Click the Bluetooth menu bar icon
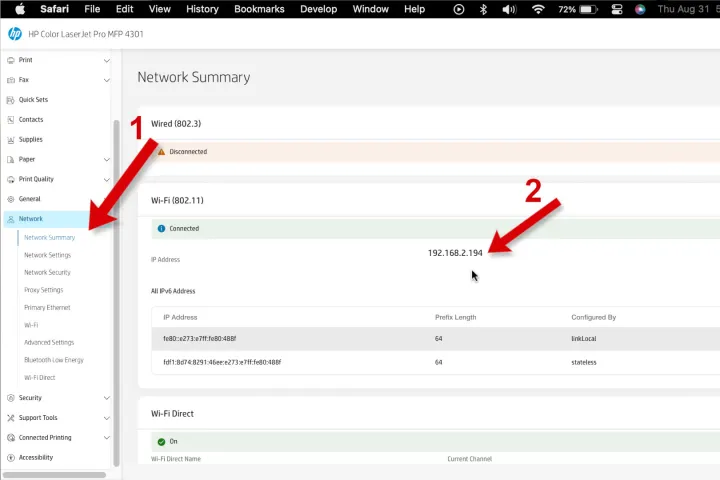The image size is (720, 480). (x=483, y=9)
